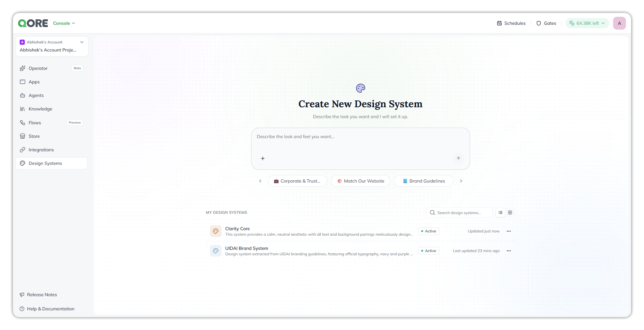Open Gates from the top bar
The height and width of the screenshot is (330, 644).
coord(546,23)
